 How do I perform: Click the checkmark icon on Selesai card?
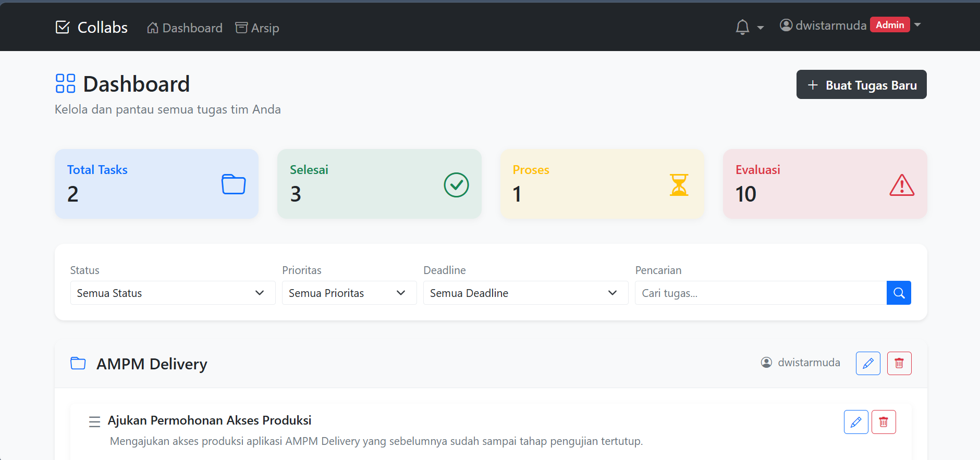(x=456, y=185)
